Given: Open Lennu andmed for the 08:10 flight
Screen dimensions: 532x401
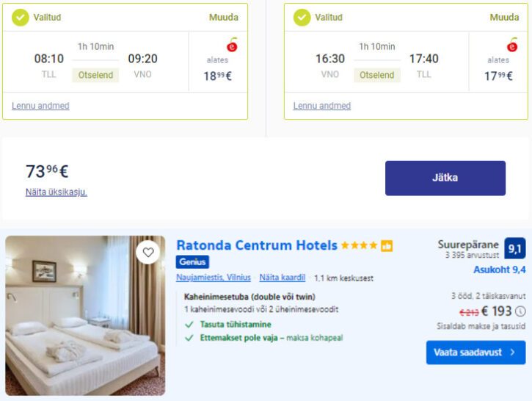Looking at the screenshot, I should coord(40,106).
